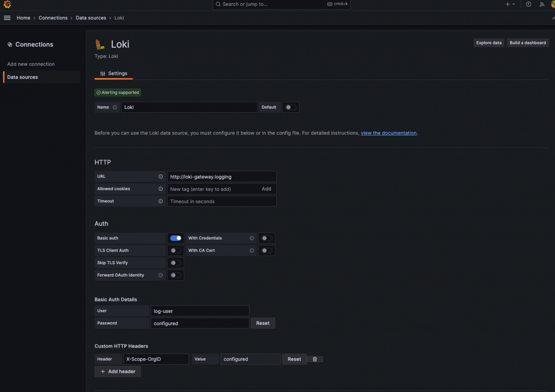Enable the Skip TLS Verify toggle
The width and height of the screenshot is (555, 392).
tap(176, 263)
